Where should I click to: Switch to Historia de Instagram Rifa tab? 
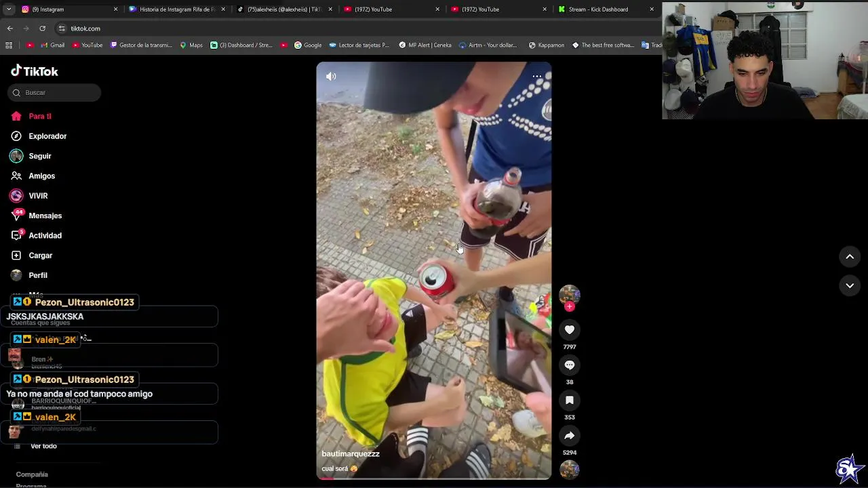[176, 9]
